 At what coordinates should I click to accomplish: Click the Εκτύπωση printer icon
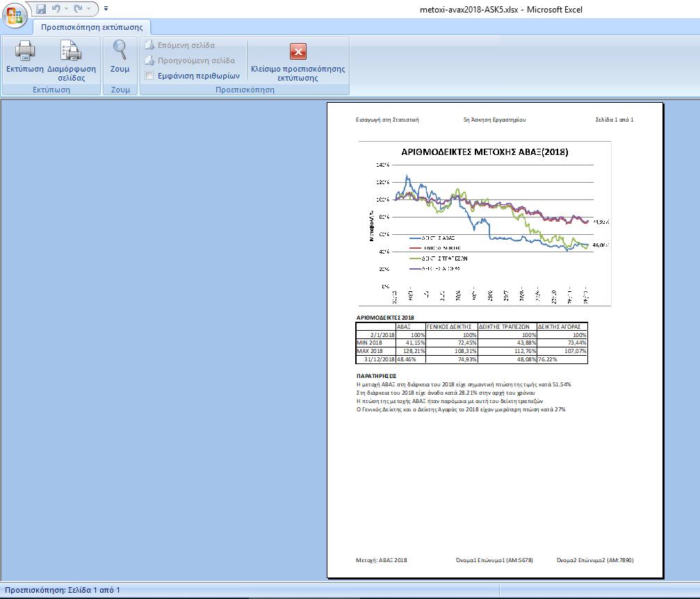(25, 57)
